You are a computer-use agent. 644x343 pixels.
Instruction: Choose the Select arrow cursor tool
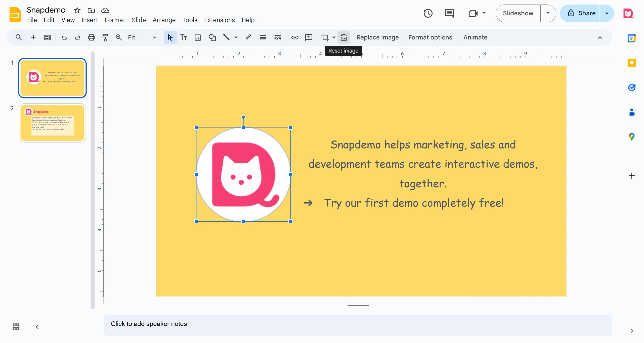click(170, 37)
